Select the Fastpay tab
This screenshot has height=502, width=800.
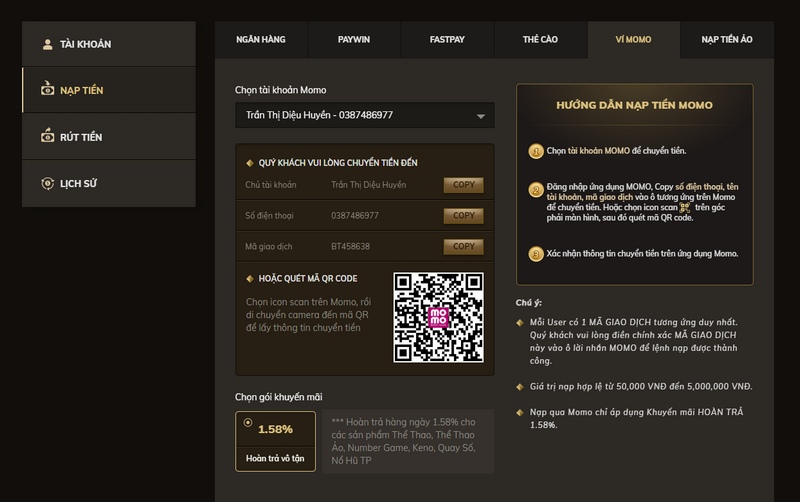click(447, 39)
